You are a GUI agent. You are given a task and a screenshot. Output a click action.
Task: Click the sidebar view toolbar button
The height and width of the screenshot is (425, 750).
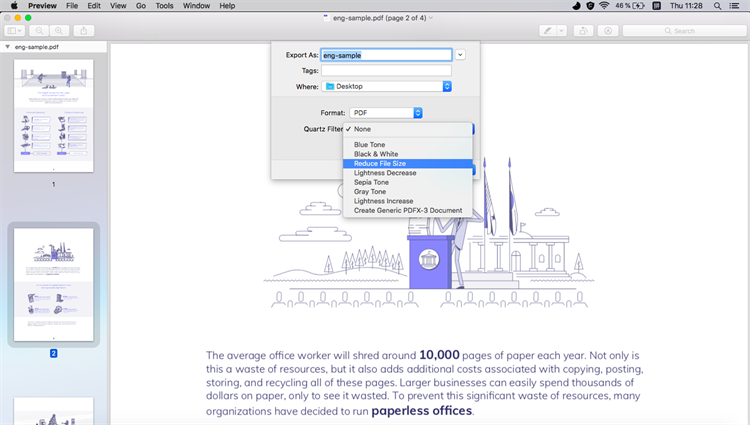(14, 31)
